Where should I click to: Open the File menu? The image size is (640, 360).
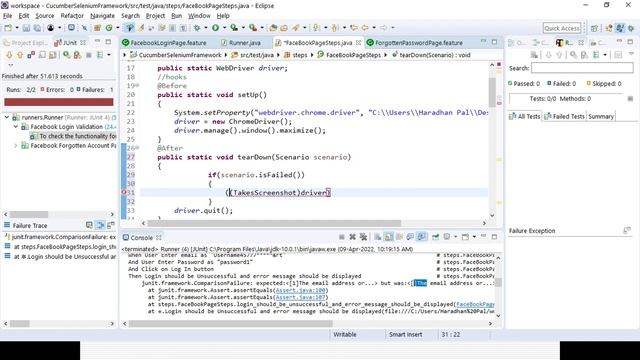pyautogui.click(x=7, y=16)
